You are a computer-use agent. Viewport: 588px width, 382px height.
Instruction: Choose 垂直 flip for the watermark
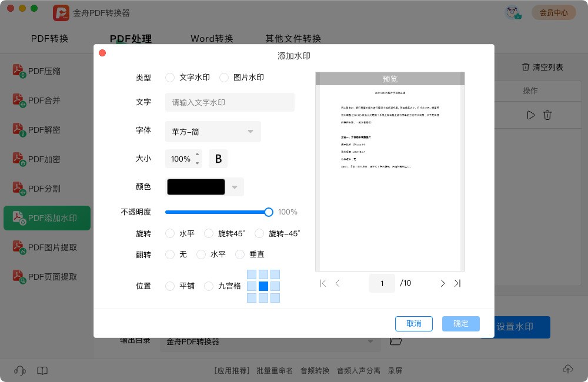point(240,254)
